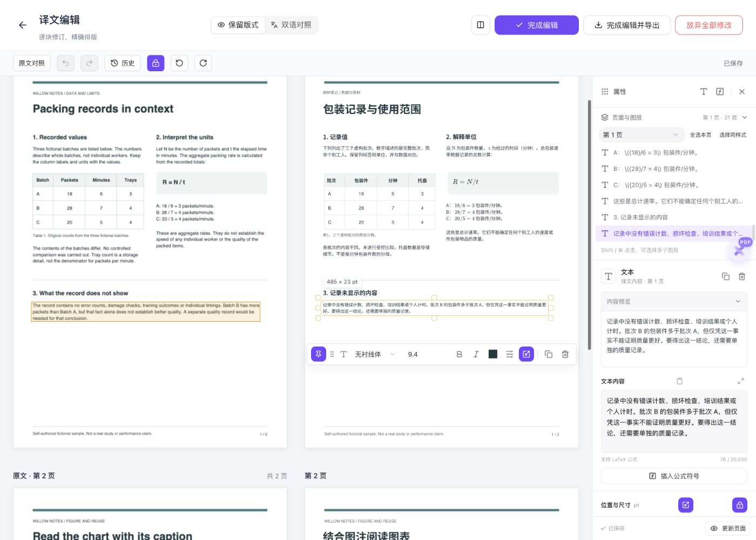Image resolution: width=756 pixels, height=540 pixels.
Task: Click the undo arrow in the toolbar
Action: coord(65,63)
